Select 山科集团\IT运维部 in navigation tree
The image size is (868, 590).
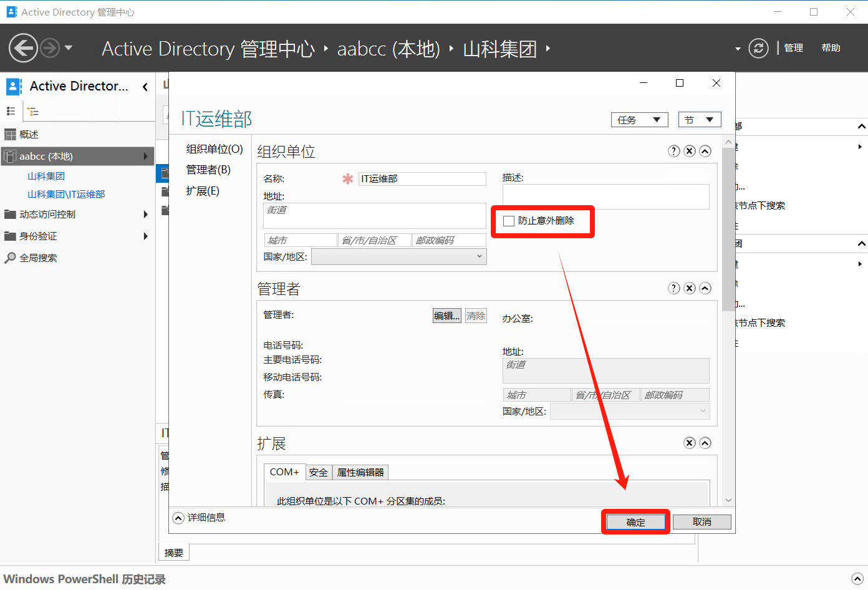[66, 195]
